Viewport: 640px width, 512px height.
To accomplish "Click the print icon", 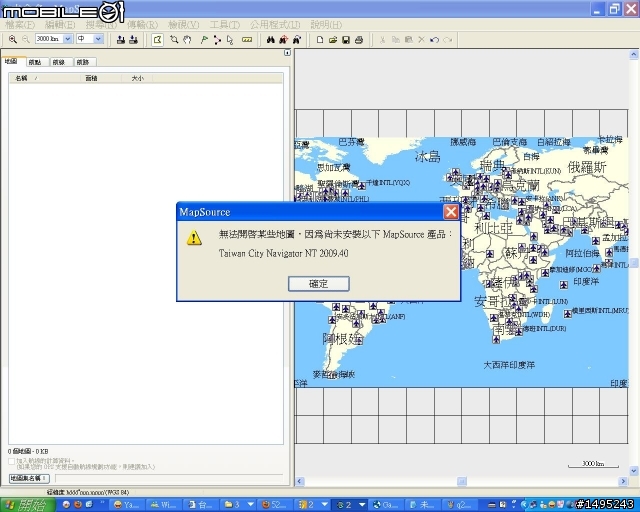I will pos(359,40).
